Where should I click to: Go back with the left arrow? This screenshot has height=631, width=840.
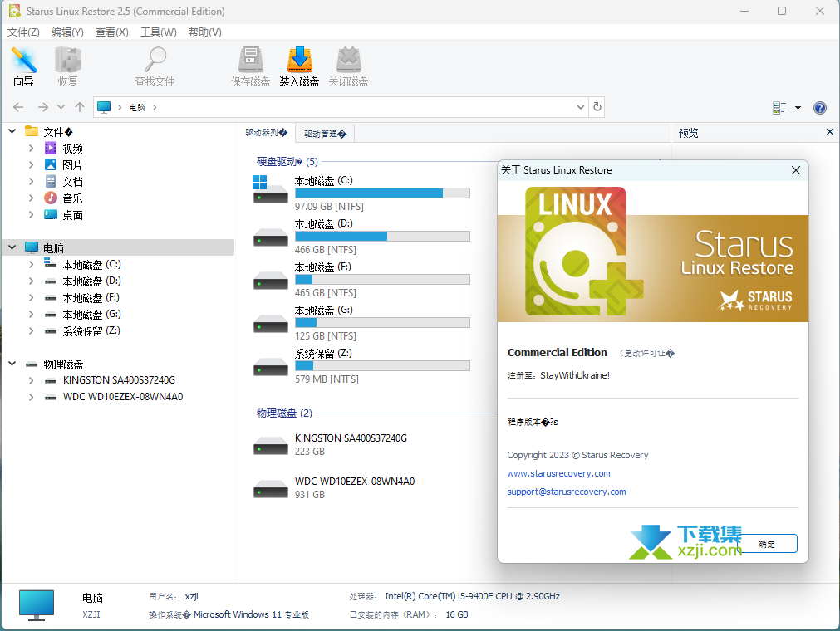(x=18, y=107)
